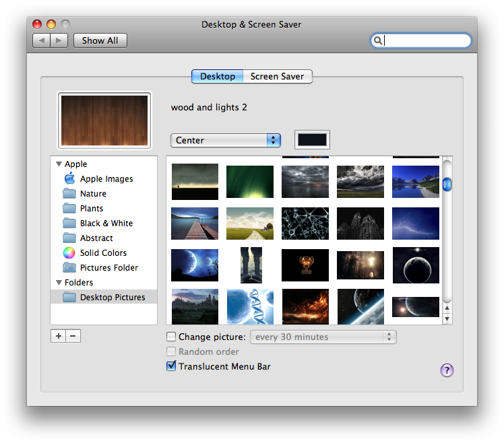Click the Solid Colors color wheel icon

click(69, 253)
